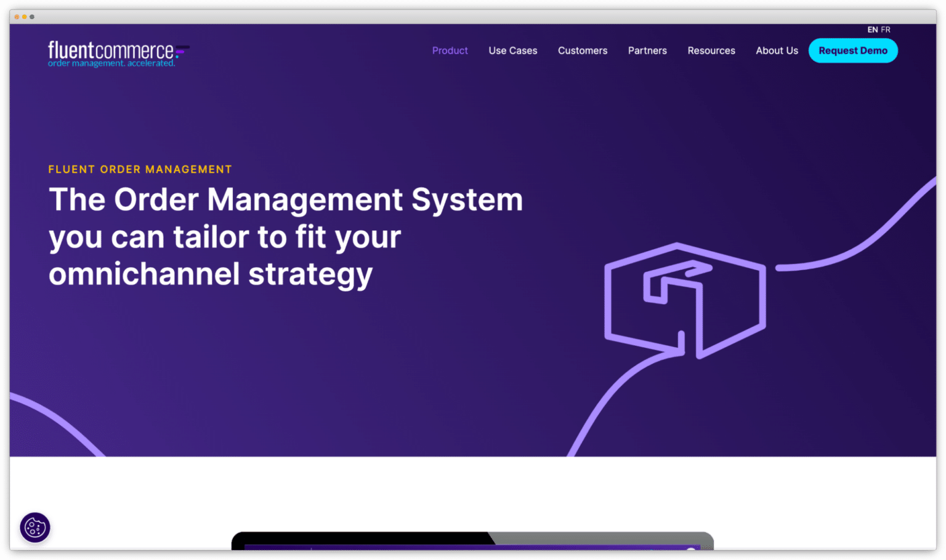The height and width of the screenshot is (560, 946).
Task: Select the Customers menu item
Action: pyautogui.click(x=582, y=50)
